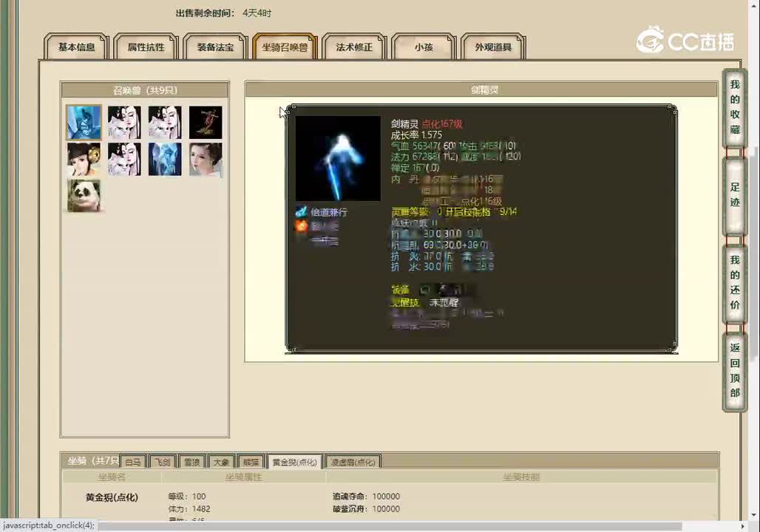
Task: Click the orange flame skill icon below 倍道兼行
Action: pos(301,226)
